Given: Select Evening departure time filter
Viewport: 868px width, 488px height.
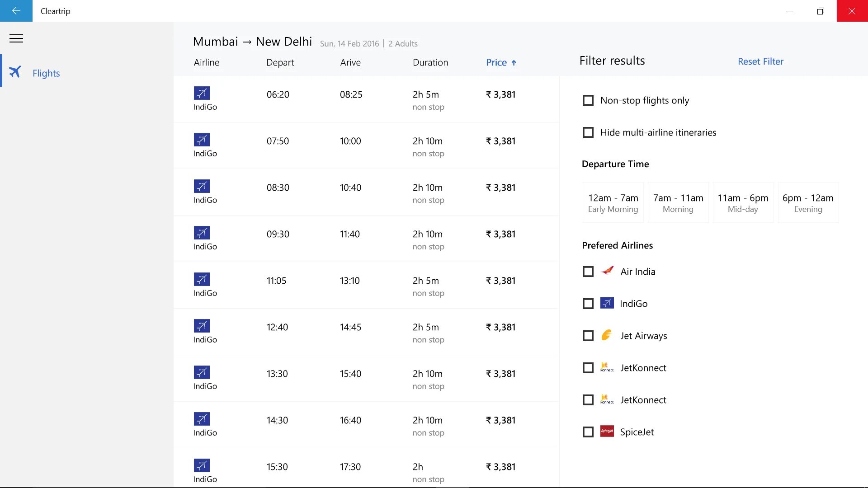Looking at the screenshot, I should click(807, 202).
